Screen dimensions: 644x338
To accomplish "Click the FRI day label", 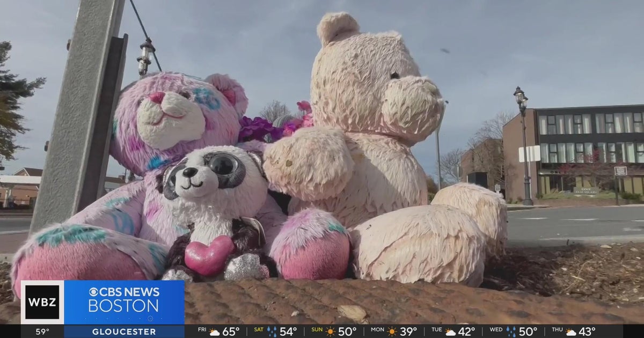I will click(x=202, y=330).
